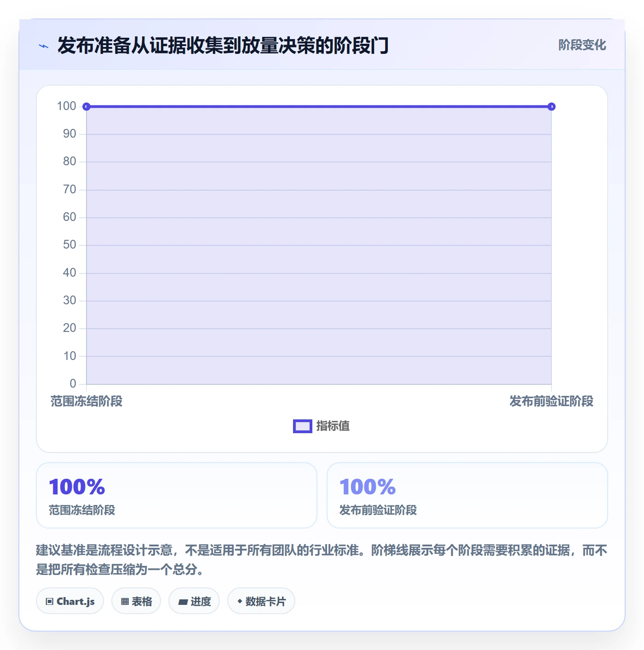Click the x-axis label 范围冻结阶段
The height and width of the screenshot is (650, 644).
(86, 401)
